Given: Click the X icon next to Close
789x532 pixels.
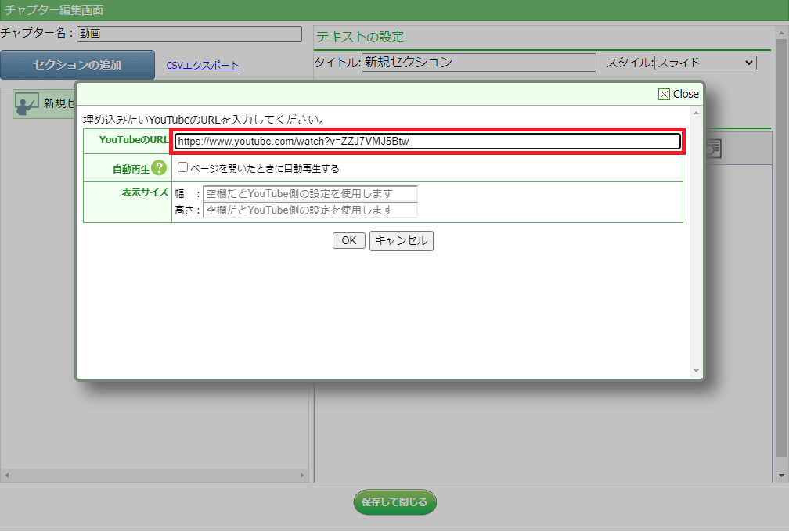Looking at the screenshot, I should pos(665,94).
